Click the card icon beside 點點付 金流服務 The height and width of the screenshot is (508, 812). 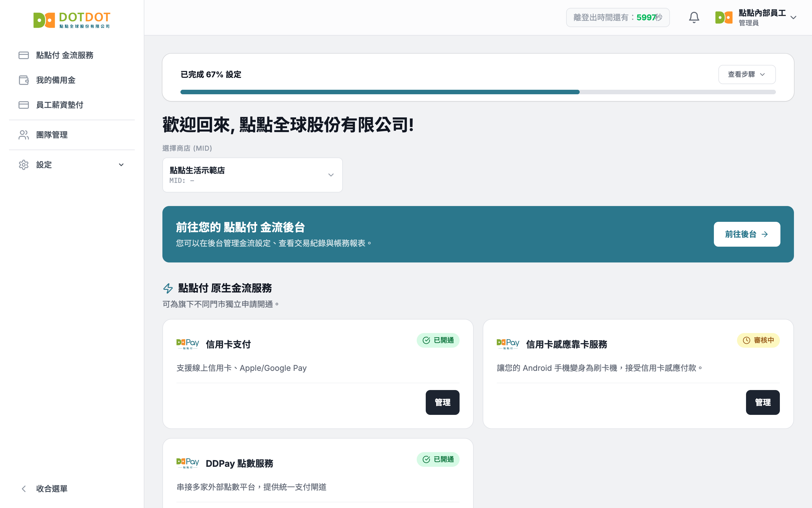tap(23, 55)
